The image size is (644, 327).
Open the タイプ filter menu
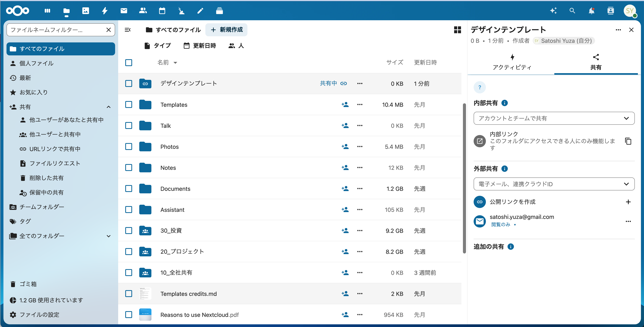(158, 46)
